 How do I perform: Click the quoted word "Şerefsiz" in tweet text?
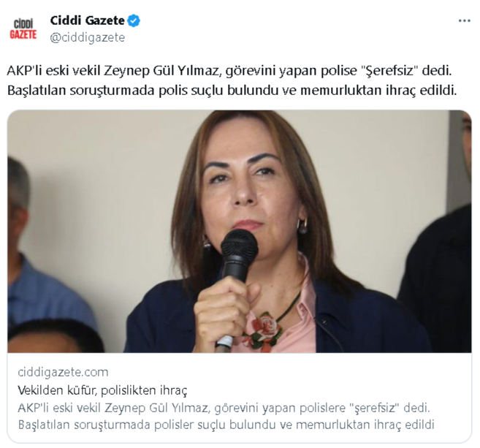pos(389,71)
